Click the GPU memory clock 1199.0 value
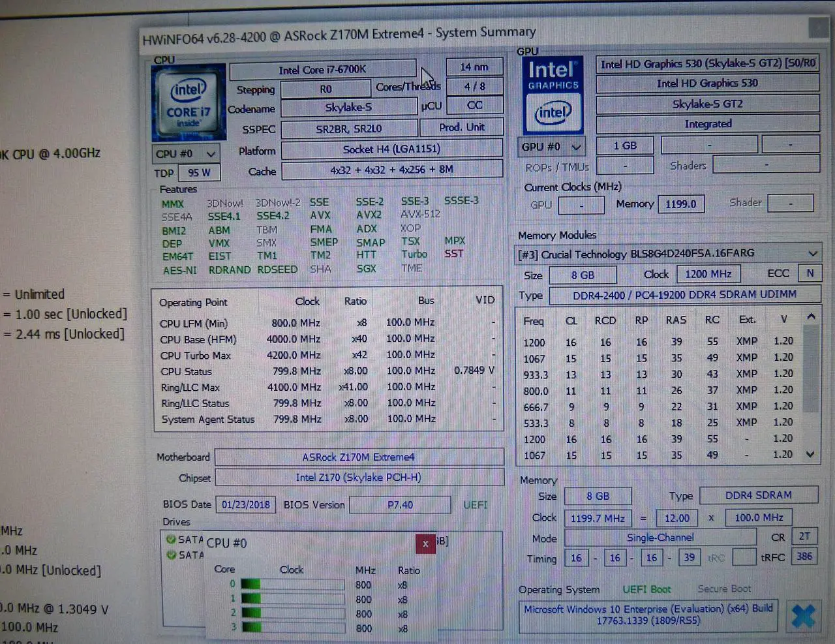835x644 pixels. 681,204
